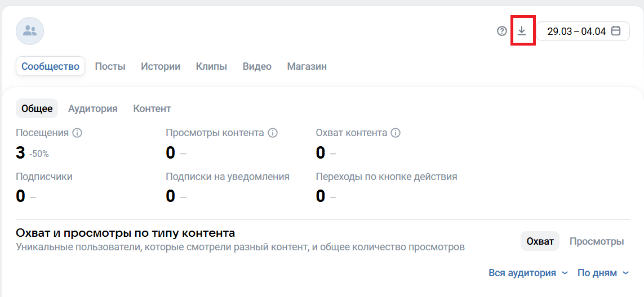
Task: Open the Видео tab
Action: coord(257,66)
